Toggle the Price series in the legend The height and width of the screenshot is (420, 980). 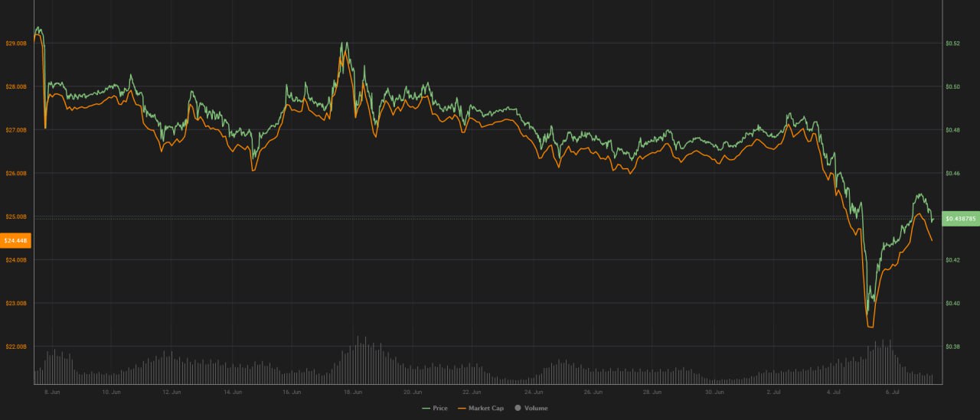click(435, 409)
